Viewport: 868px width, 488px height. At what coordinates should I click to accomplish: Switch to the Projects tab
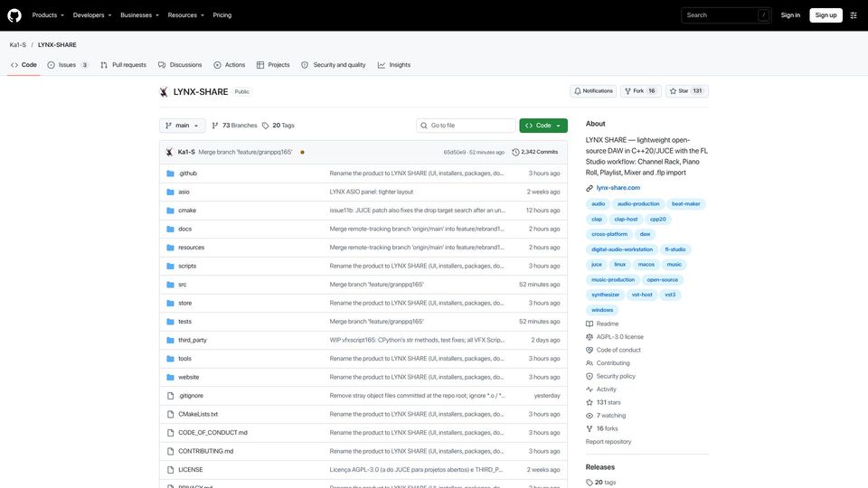273,65
